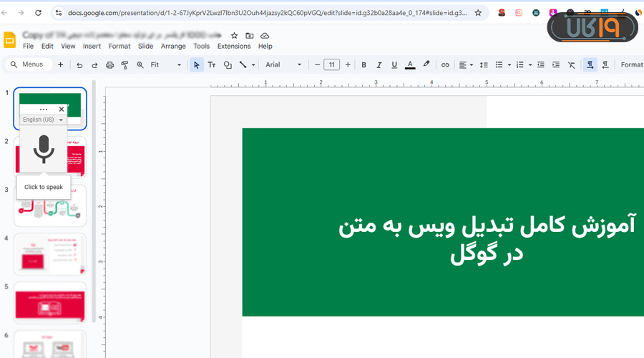Click the microphone to speak
Image resolution: width=644 pixels, height=358 pixels.
tap(44, 149)
